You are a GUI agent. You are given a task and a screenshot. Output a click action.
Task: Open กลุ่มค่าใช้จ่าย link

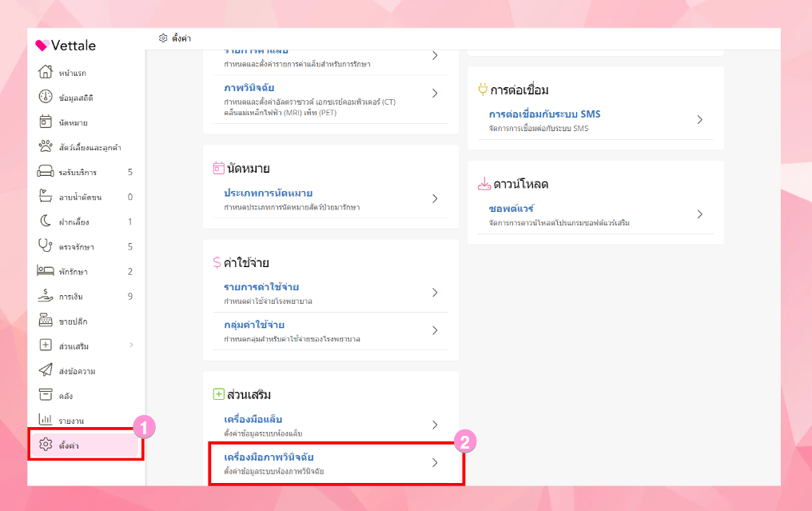[x=254, y=325]
